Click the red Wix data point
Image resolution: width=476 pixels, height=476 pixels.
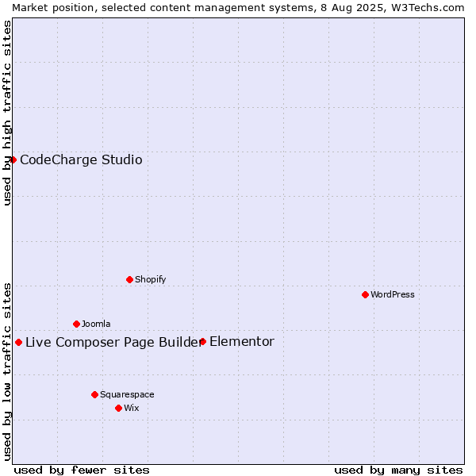[119, 409]
